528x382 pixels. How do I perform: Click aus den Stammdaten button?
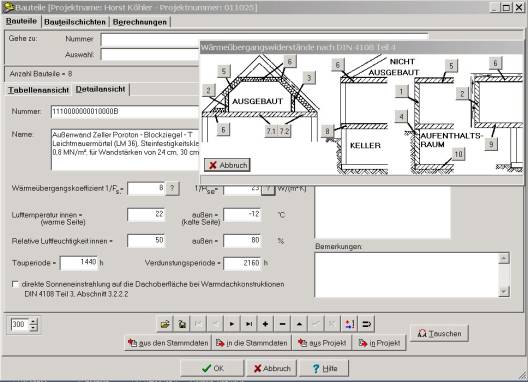[168, 343]
